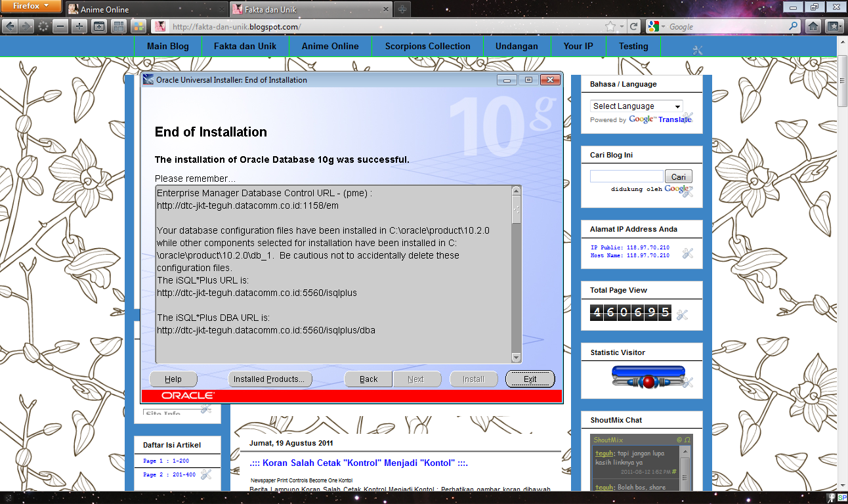Open the Koran Salah Cetak article title
The image size is (848, 504).
pos(358,463)
